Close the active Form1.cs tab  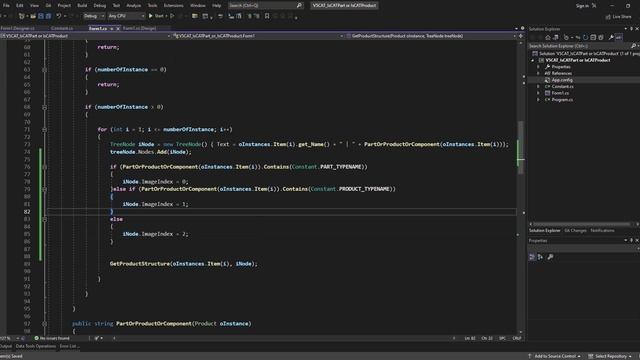118,29
